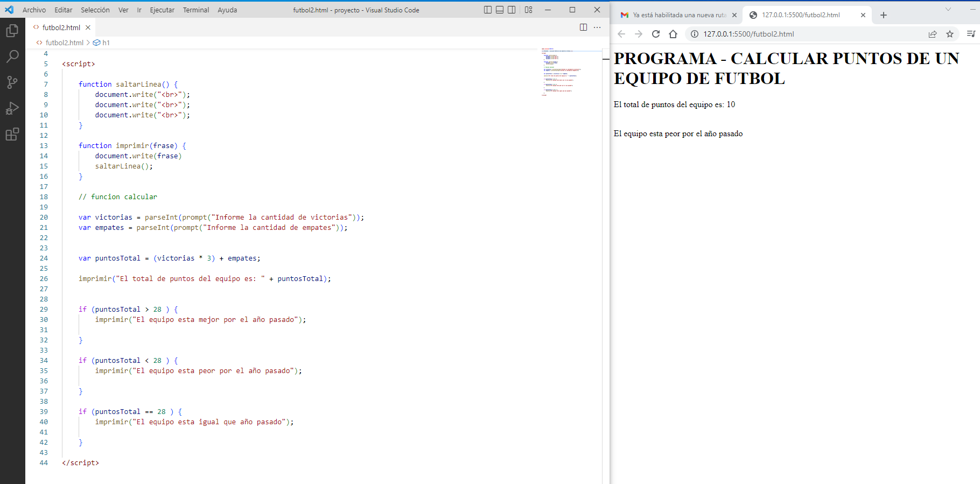Image resolution: width=980 pixels, height=484 pixels.
Task: Click line number 24 in the gutter
Action: coord(44,258)
